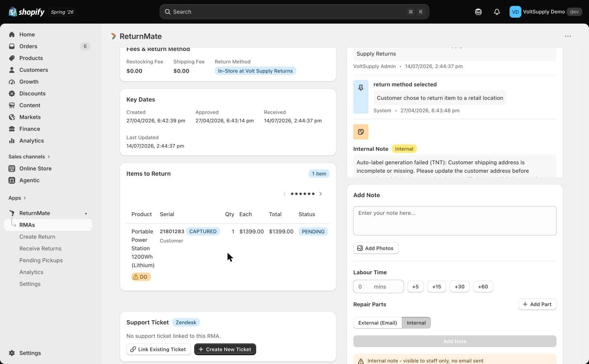Click the Shopify logo
The image size is (589, 364).
[x=27, y=12]
